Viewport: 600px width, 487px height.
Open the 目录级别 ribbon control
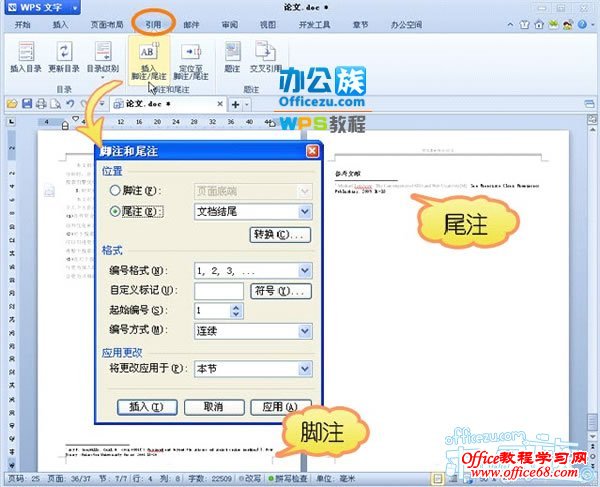tap(103, 59)
